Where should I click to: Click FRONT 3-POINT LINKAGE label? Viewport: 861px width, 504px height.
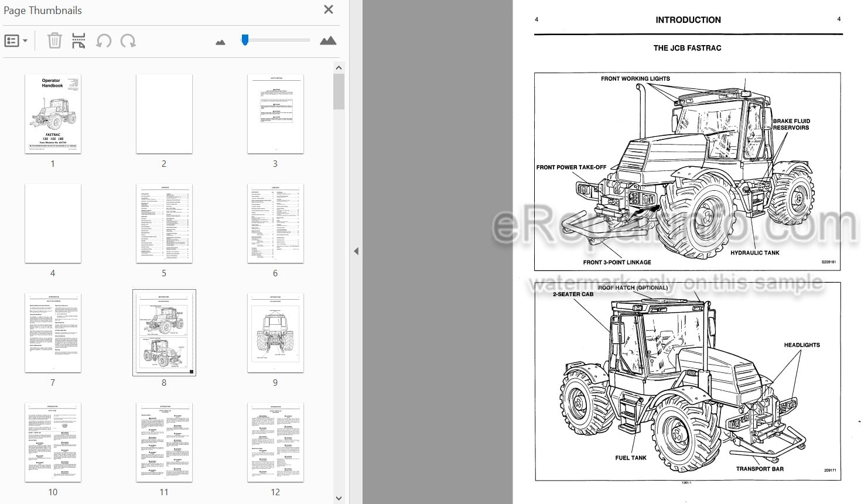617,262
